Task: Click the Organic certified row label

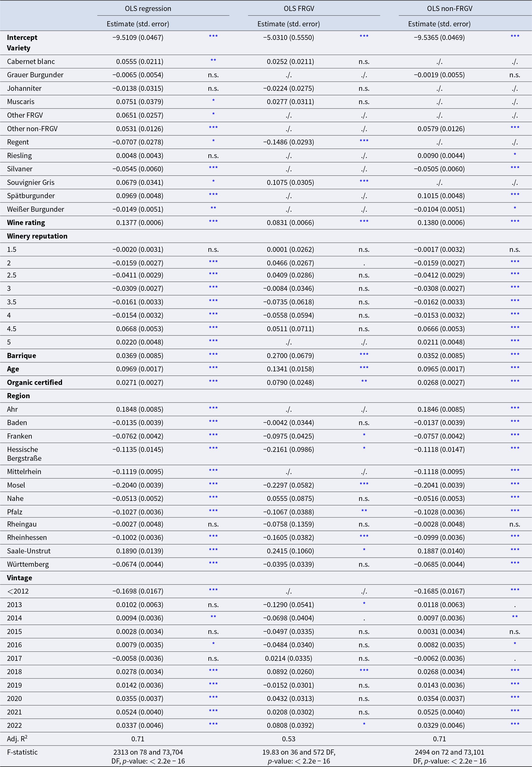Action: 34,382
